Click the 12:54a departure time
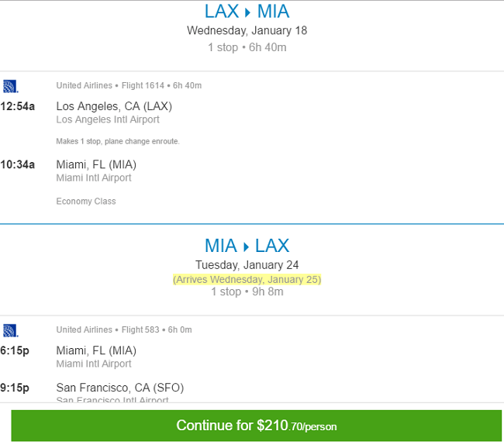Image resolution: width=504 pixels, height=445 pixels. (x=17, y=106)
